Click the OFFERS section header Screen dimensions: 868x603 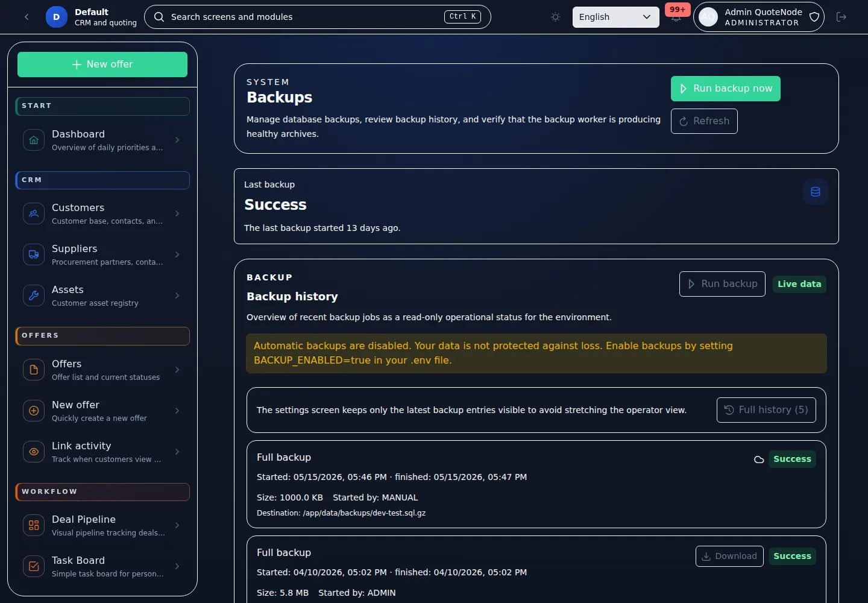point(102,336)
